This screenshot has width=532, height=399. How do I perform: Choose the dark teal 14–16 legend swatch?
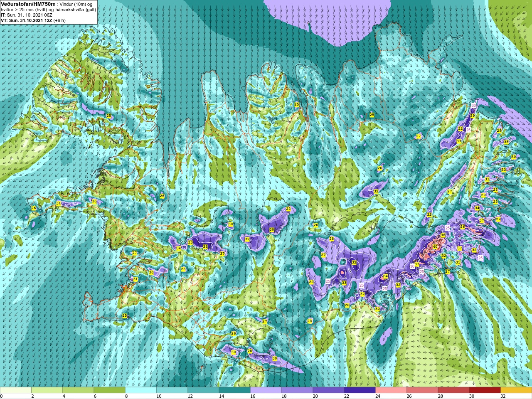235,390
